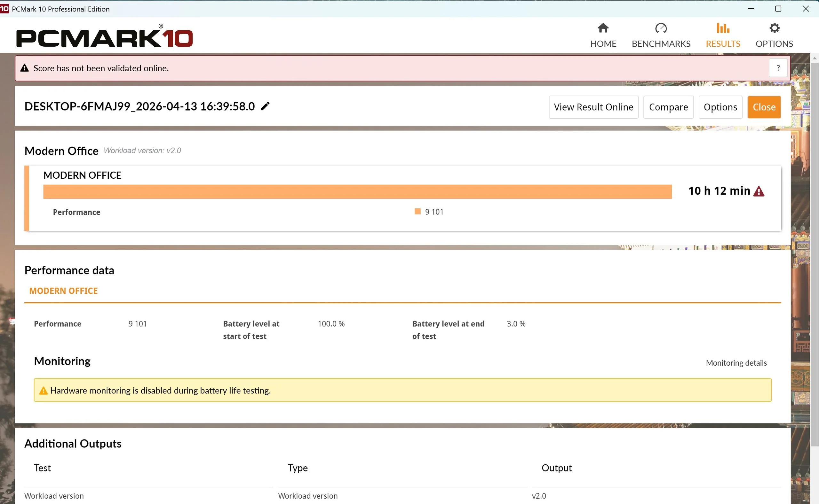Click orange Performance legend swatch
The height and width of the screenshot is (504, 819).
[x=417, y=212]
